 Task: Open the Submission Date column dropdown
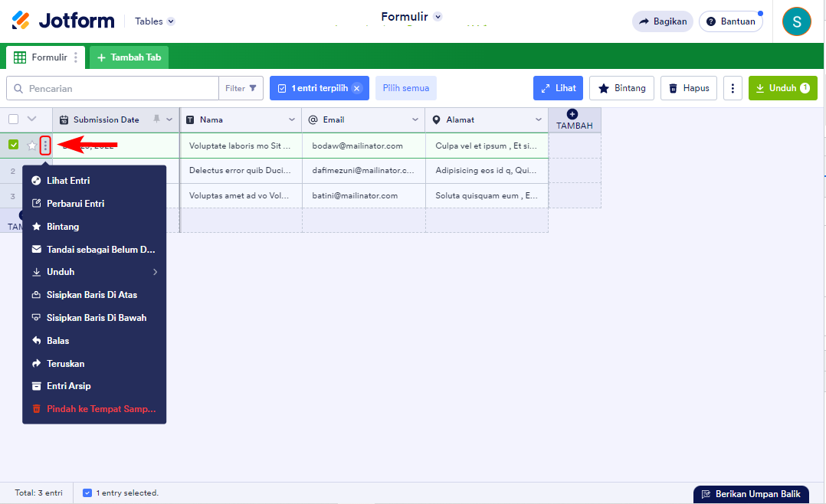click(x=169, y=119)
